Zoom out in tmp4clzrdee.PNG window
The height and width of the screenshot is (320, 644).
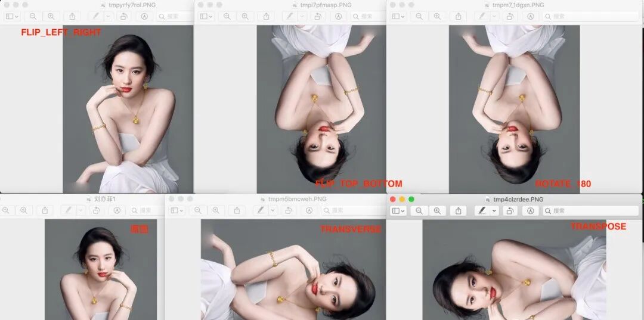pyautogui.click(x=419, y=211)
